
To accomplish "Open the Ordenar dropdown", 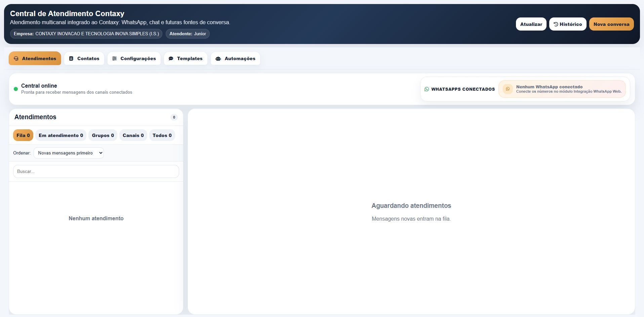I will pyautogui.click(x=69, y=153).
